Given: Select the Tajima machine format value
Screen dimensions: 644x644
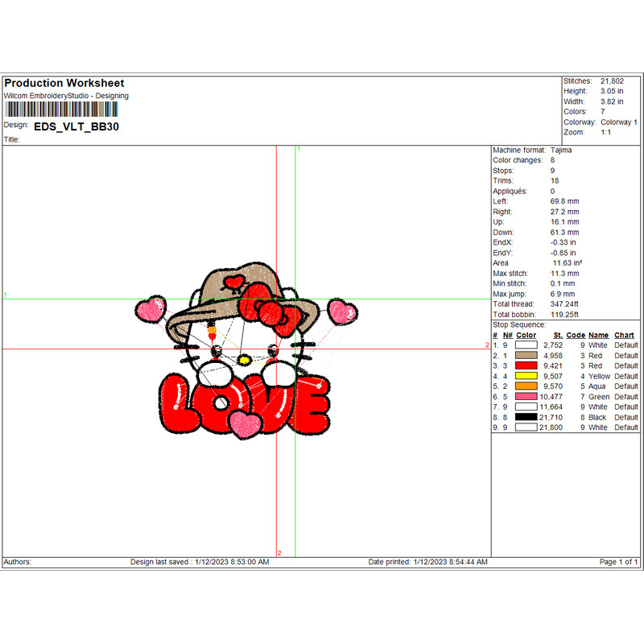Looking at the screenshot, I should pyautogui.click(x=562, y=151).
